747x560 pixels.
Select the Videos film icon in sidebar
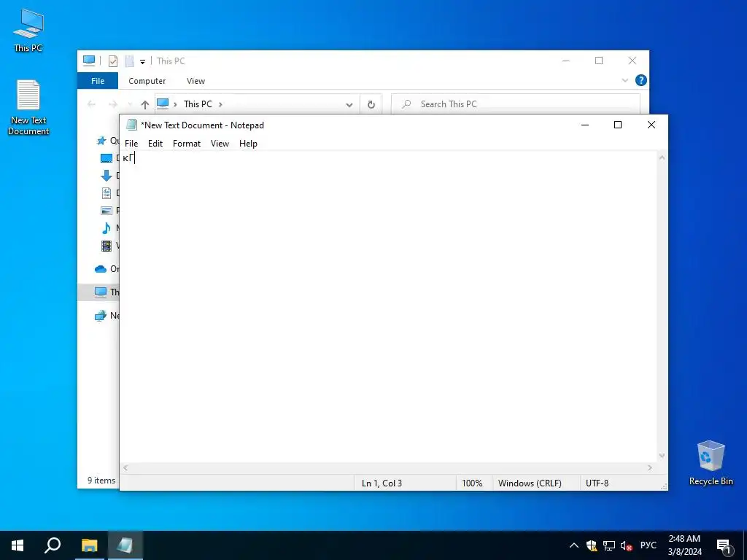click(107, 246)
